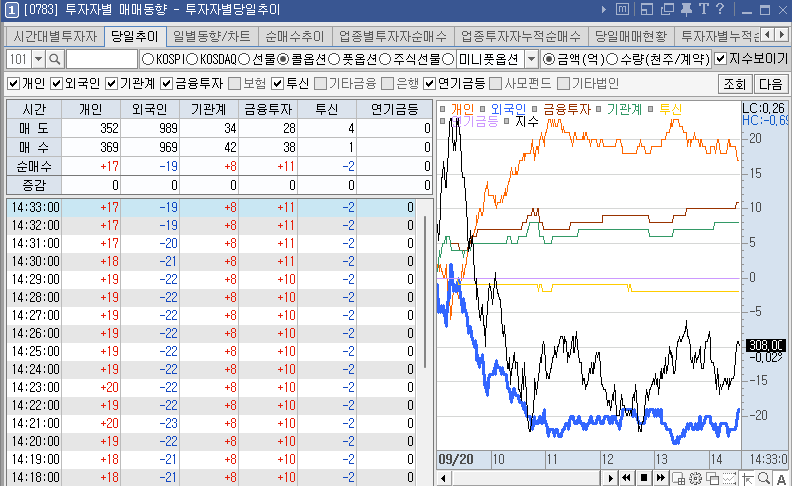Open help with the question mark icon
Screen dimensions: 792x486
pos(720,10)
